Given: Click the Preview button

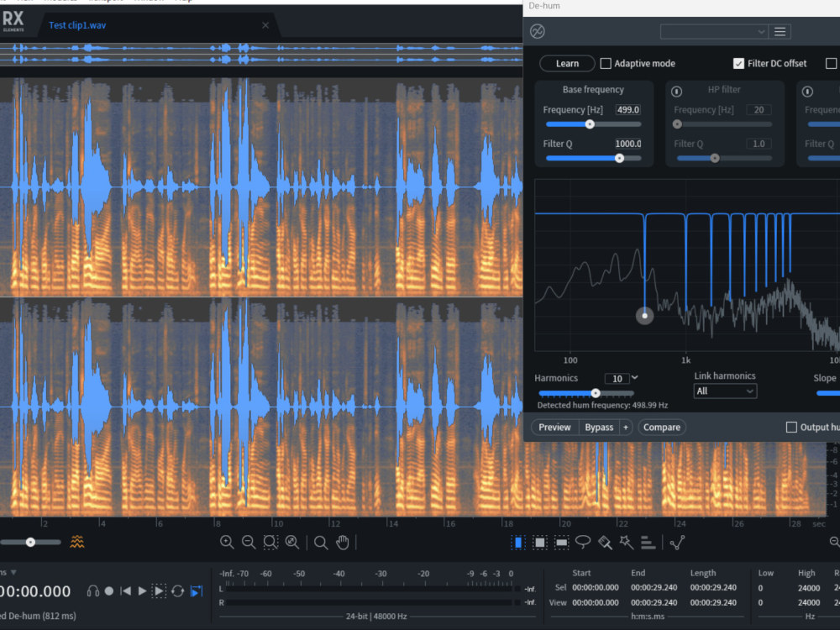Looking at the screenshot, I should coord(554,427).
